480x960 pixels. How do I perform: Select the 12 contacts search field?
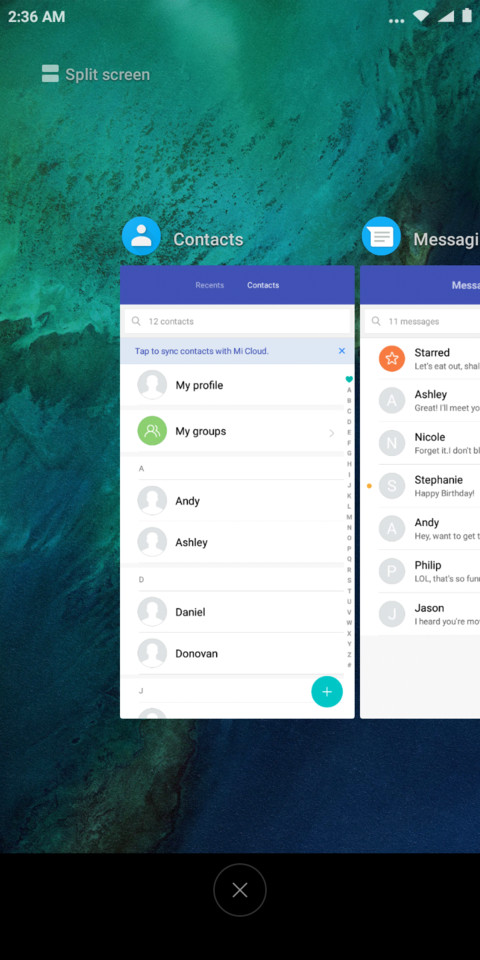[237, 321]
